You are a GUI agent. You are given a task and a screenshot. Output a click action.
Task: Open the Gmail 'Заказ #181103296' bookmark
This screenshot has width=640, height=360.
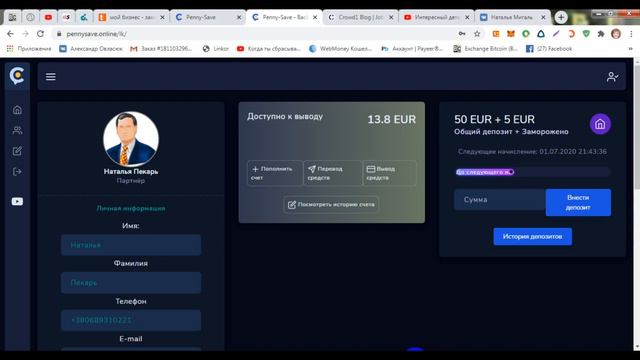(161, 49)
